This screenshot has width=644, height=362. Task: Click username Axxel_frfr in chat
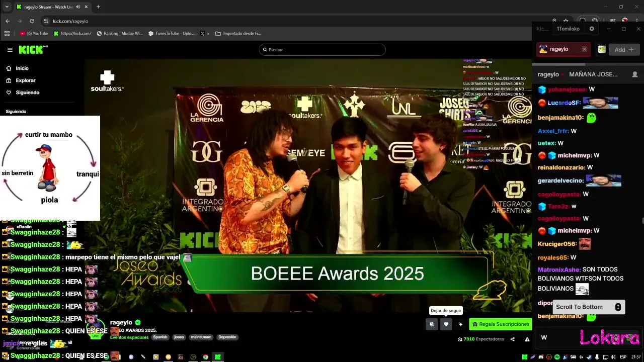(553, 131)
